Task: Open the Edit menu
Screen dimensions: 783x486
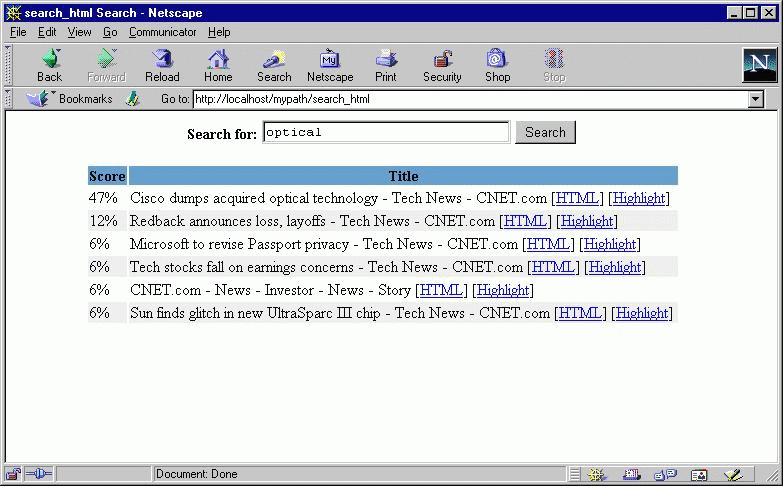Action: pos(47,32)
